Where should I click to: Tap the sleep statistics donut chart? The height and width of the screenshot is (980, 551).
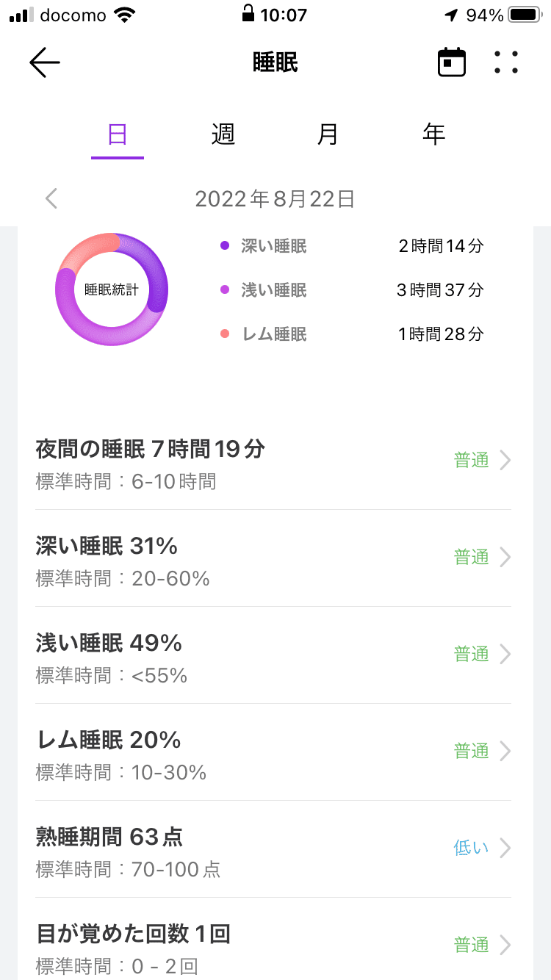tap(112, 289)
